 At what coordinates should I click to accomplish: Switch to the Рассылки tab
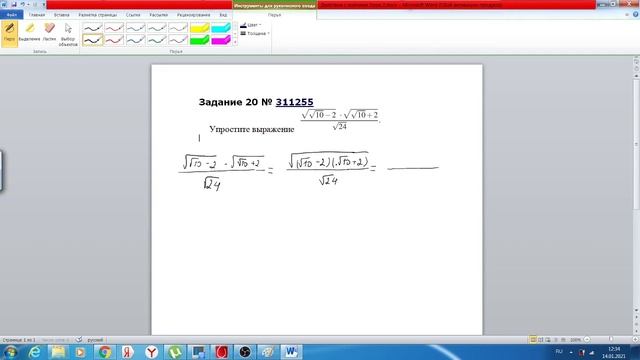click(158, 15)
